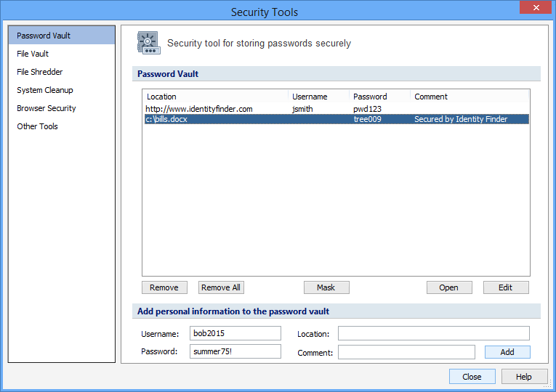This screenshot has height=392, width=556.
Task: Mask the passwords with Mask button
Action: (326, 287)
